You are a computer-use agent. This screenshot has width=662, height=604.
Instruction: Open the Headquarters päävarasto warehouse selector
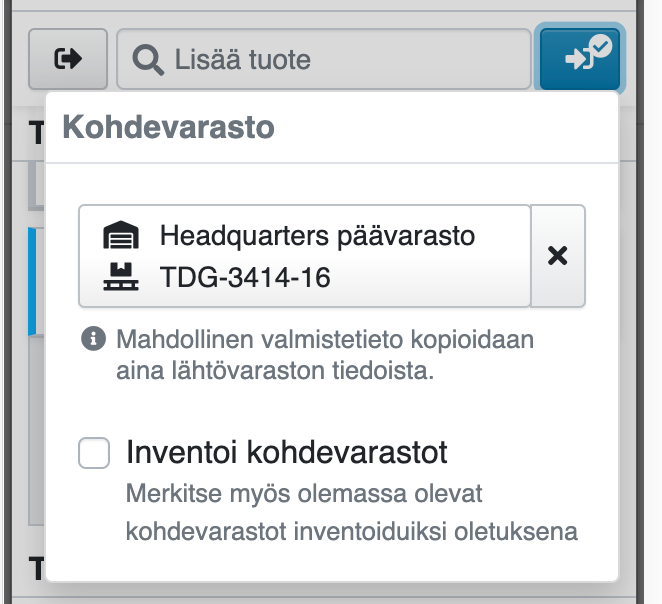(317, 237)
